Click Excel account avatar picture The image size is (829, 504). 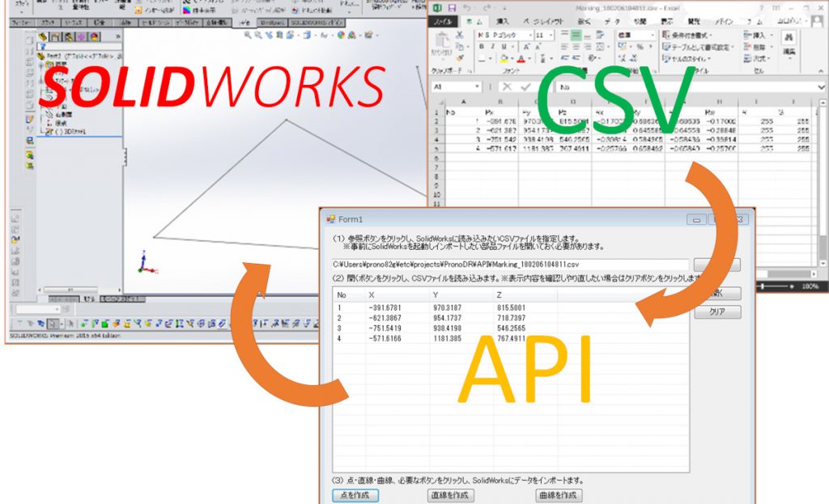click(818, 21)
